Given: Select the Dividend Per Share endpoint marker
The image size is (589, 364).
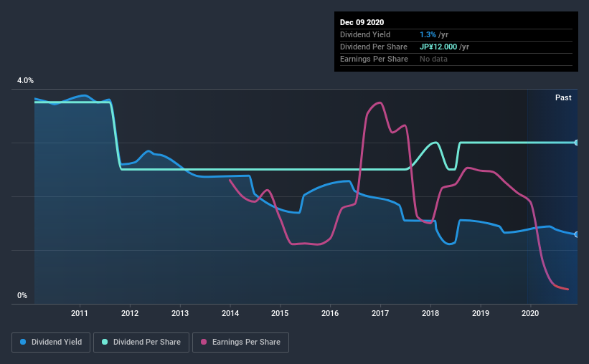Looking at the screenshot, I should (x=577, y=143).
